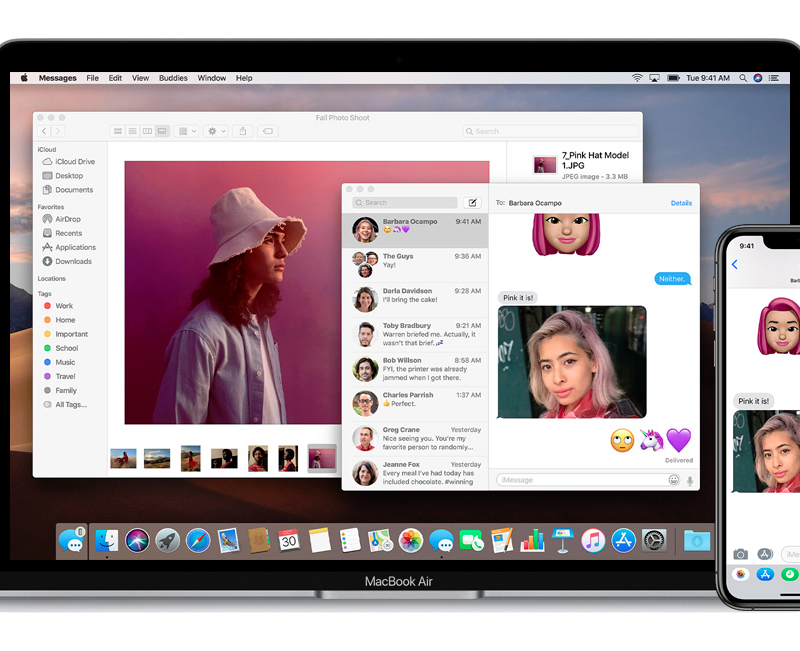Select pink hat thumbnail in Finder gallery strip
800x651 pixels.
[322, 458]
